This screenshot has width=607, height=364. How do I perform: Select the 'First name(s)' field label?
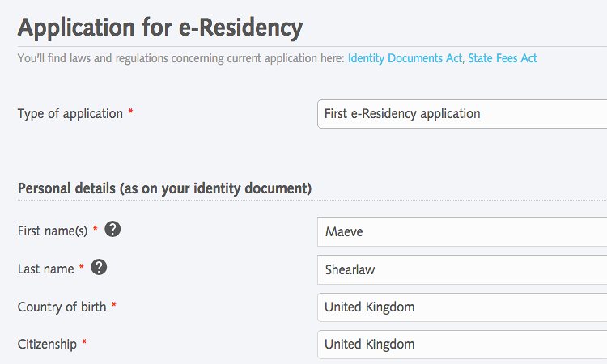point(52,231)
